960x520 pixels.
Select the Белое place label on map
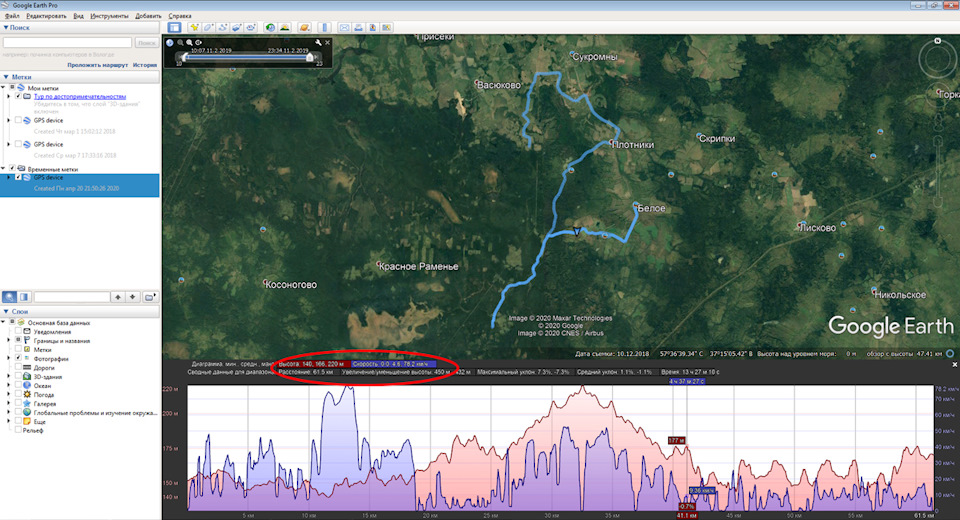(651, 208)
